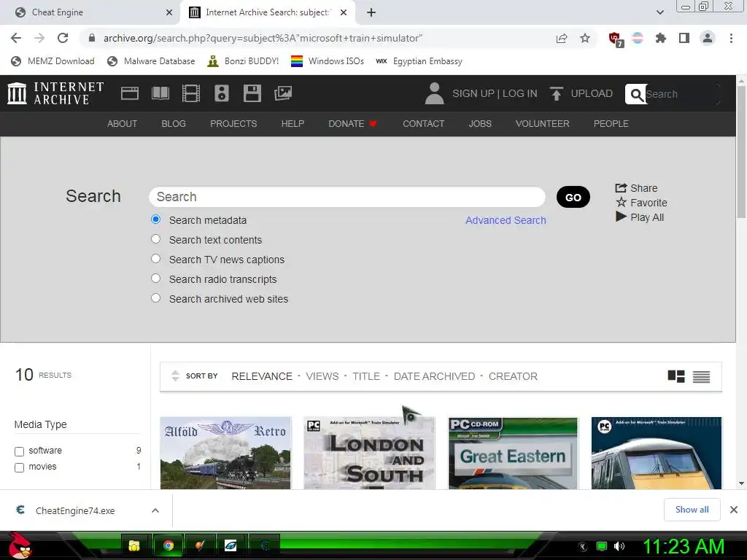Click the volume speaker icon in the tray
The width and height of the screenshot is (747, 560).
619,546
